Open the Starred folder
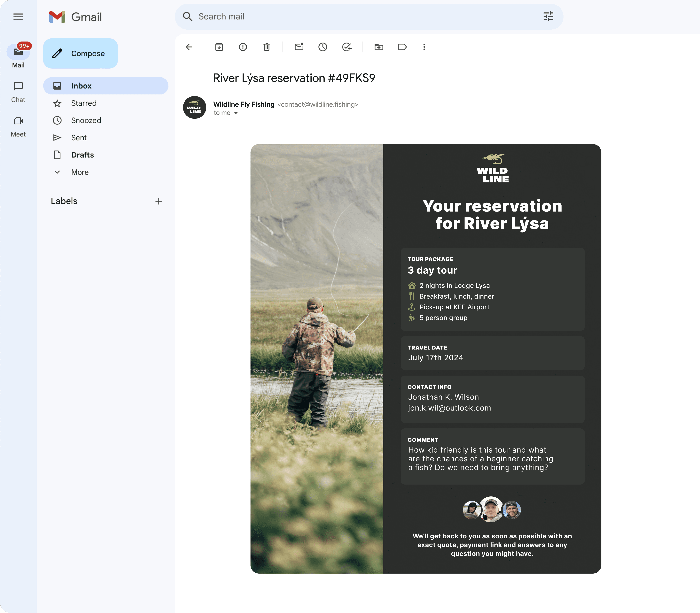700x613 pixels. pos(84,103)
